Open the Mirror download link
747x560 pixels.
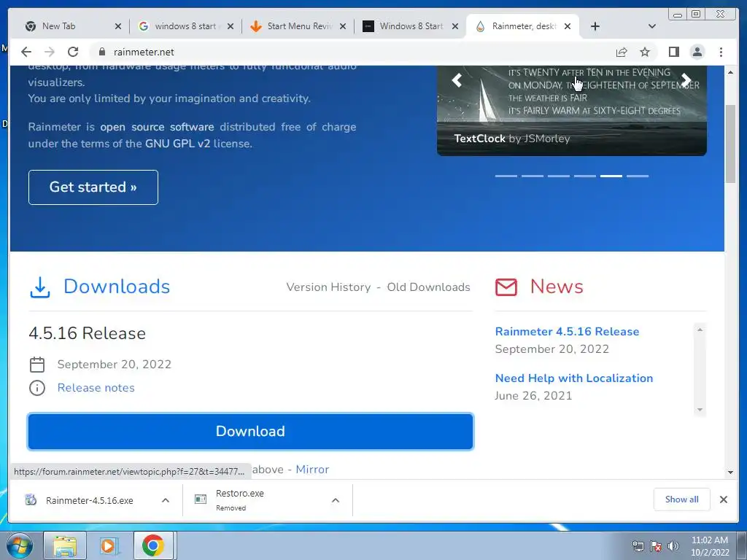pos(312,470)
